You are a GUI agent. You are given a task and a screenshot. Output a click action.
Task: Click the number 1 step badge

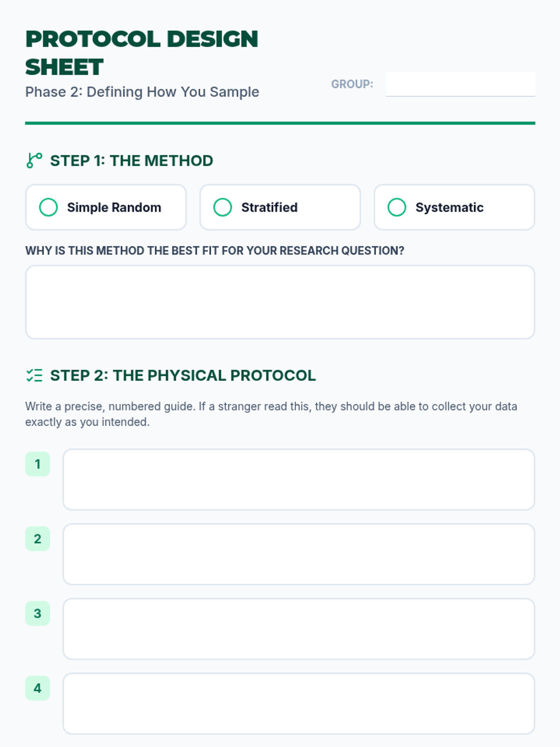pyautogui.click(x=37, y=464)
